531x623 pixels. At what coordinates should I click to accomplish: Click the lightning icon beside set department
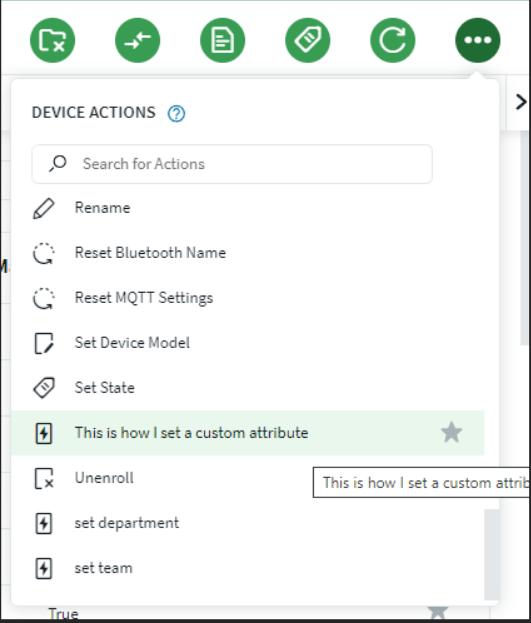click(44, 523)
